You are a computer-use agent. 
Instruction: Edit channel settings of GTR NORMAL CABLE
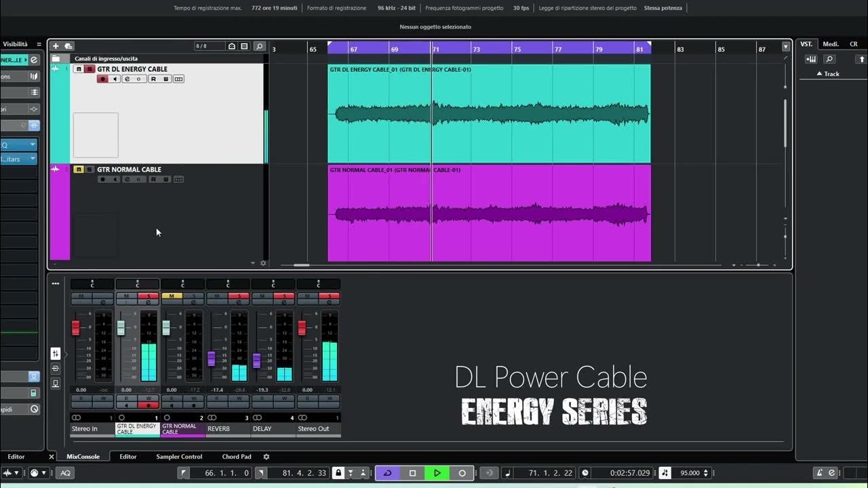tap(127, 180)
